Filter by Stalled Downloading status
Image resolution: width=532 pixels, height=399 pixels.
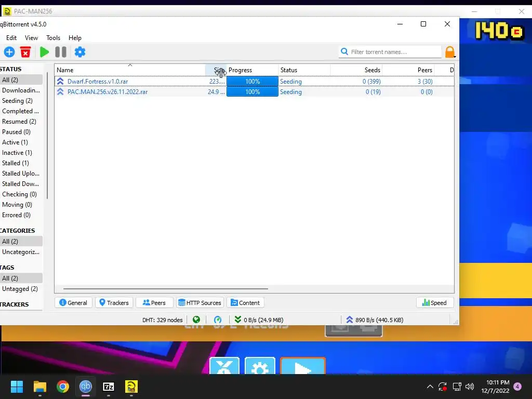click(x=21, y=183)
